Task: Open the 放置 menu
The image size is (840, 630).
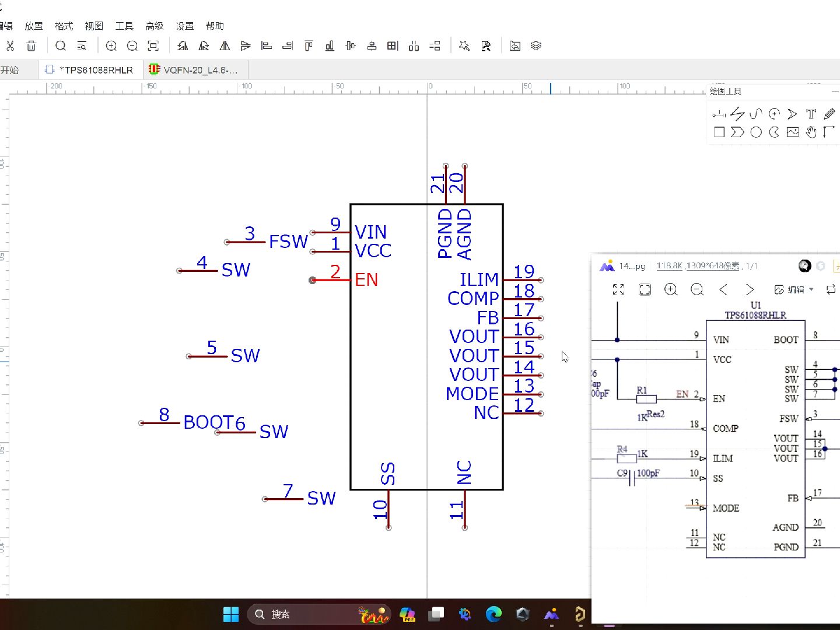Action: [x=34, y=26]
